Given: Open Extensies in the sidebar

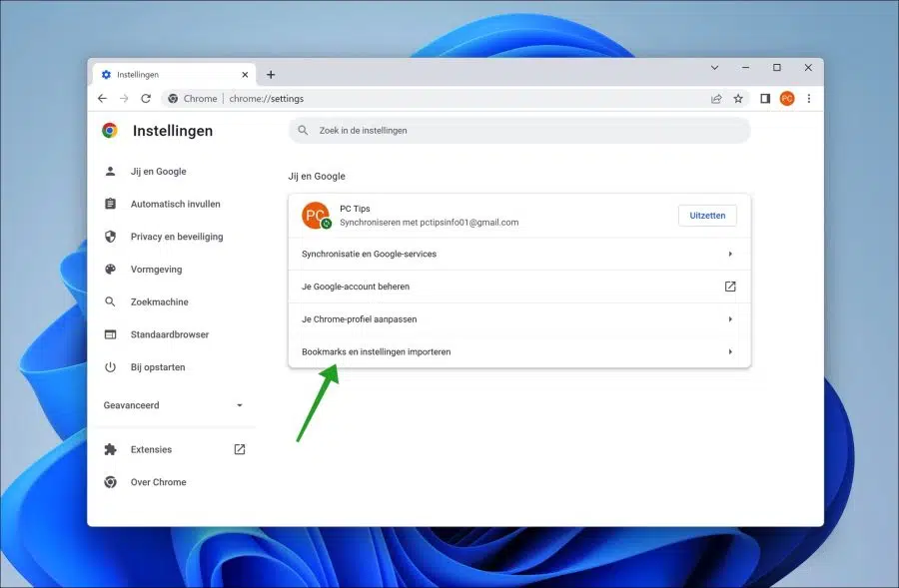Looking at the screenshot, I should pyautogui.click(x=151, y=450).
